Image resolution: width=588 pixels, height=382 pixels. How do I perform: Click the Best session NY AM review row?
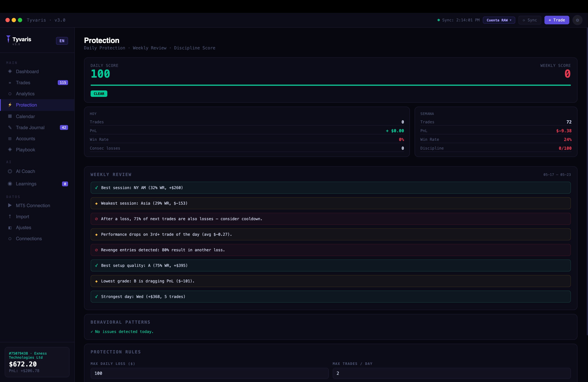[331, 188]
